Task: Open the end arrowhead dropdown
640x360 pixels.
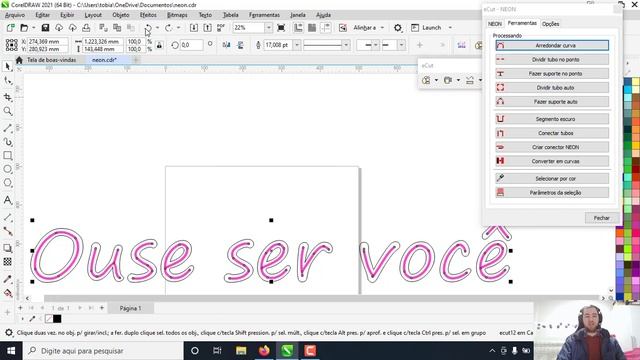Action: coord(401,45)
